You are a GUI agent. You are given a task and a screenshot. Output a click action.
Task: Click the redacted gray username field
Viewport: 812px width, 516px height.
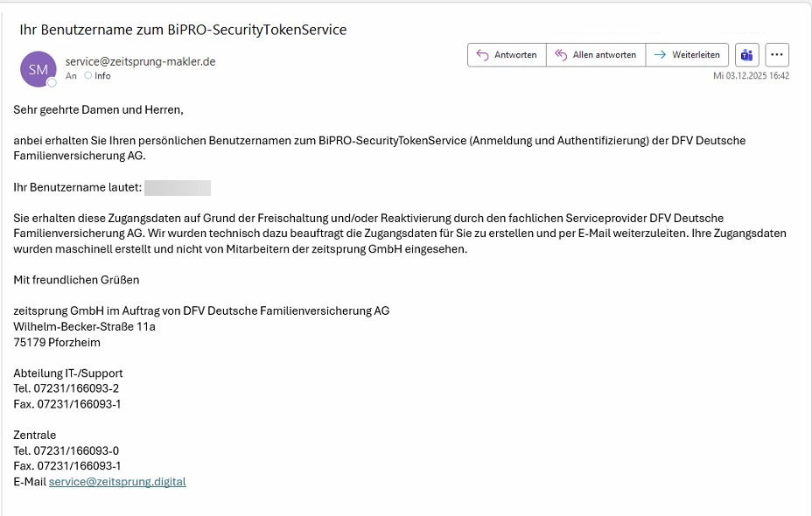[x=178, y=187]
